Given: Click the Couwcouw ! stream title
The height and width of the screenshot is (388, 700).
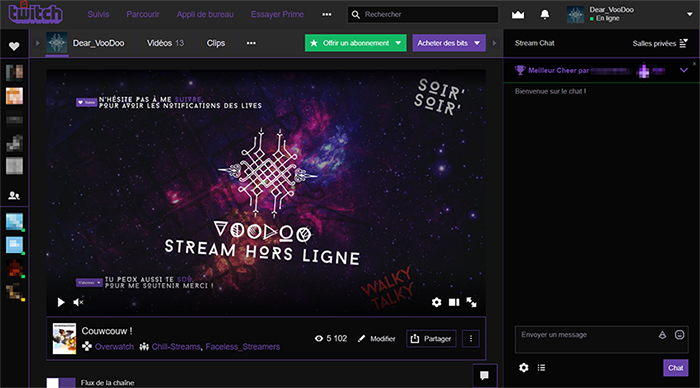Looking at the screenshot, I should [x=107, y=331].
